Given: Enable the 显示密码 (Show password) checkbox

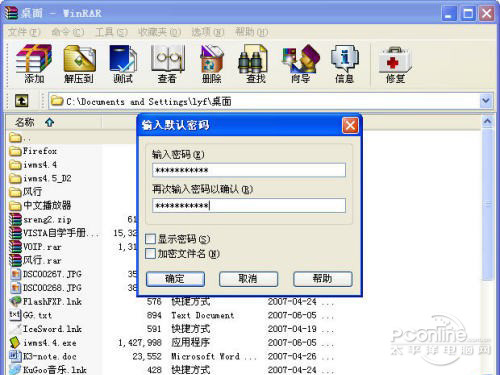Looking at the screenshot, I should 150,239.
